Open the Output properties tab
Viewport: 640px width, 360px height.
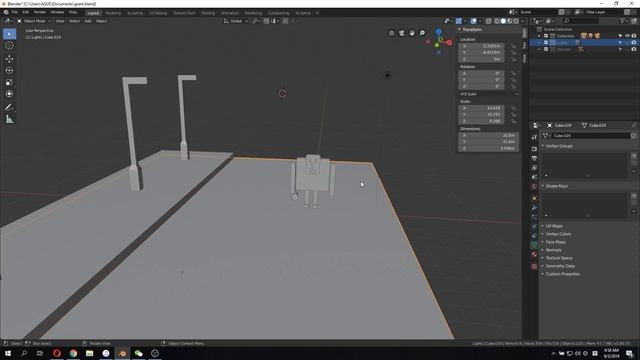pos(534,158)
